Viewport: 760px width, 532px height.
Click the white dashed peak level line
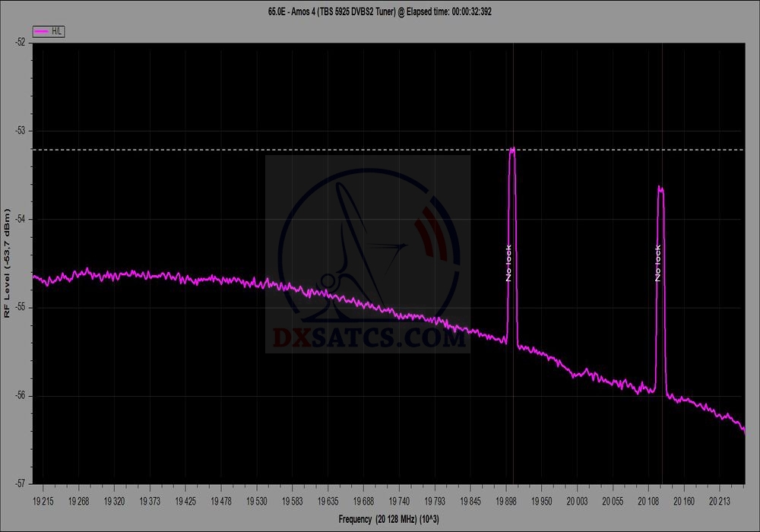pyautogui.click(x=228, y=150)
